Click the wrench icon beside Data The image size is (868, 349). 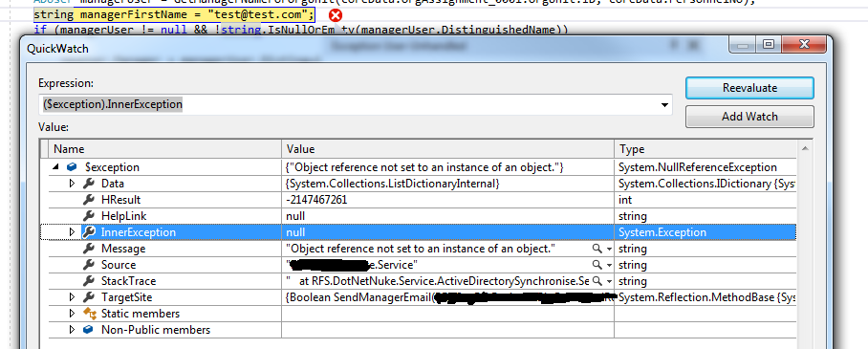[x=89, y=184]
